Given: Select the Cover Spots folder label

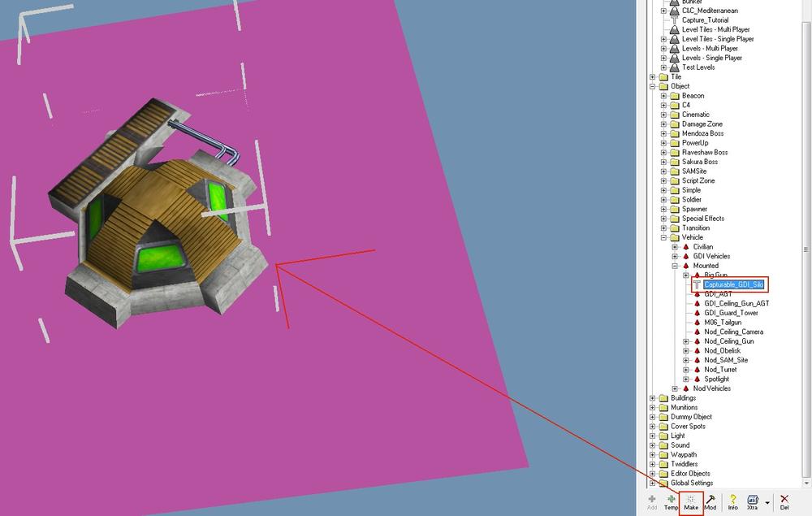Looking at the screenshot, I should click(x=688, y=427).
